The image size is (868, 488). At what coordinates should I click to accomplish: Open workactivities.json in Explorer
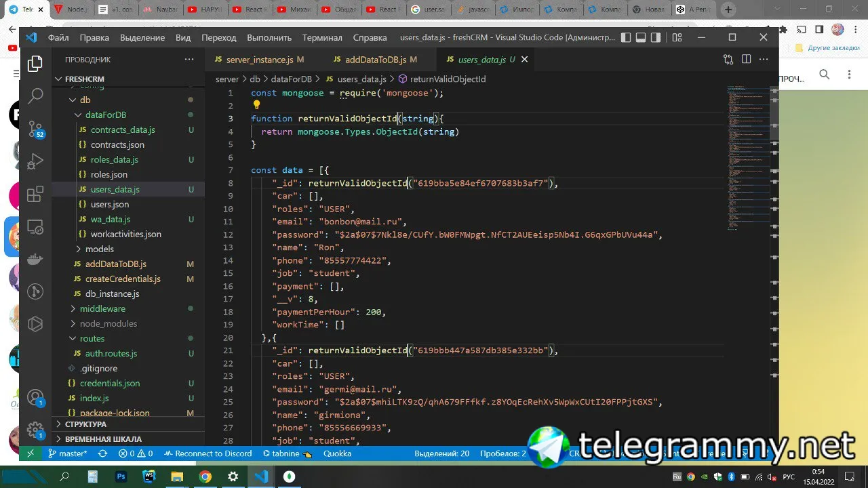click(x=126, y=235)
